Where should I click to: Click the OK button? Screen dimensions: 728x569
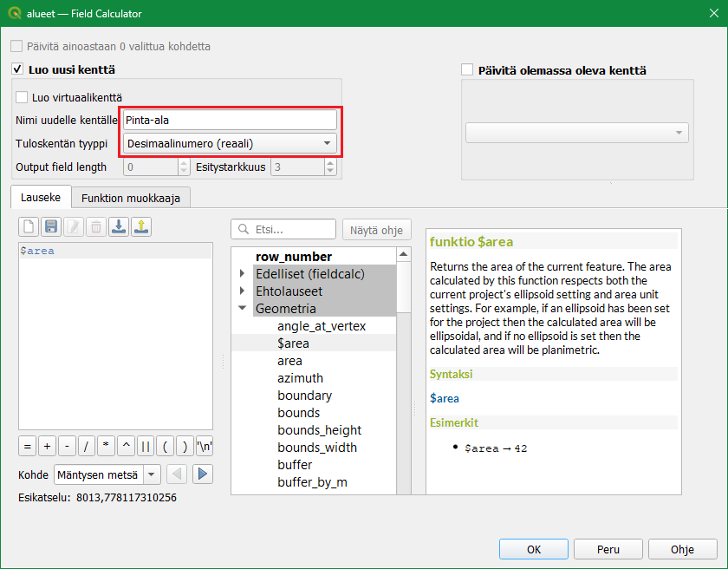534,549
